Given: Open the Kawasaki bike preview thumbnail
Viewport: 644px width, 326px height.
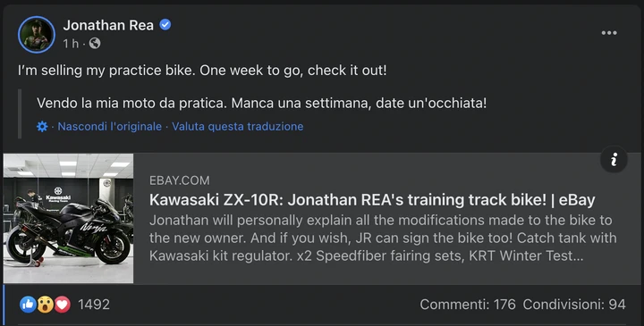Looking at the screenshot, I should coord(68,218).
